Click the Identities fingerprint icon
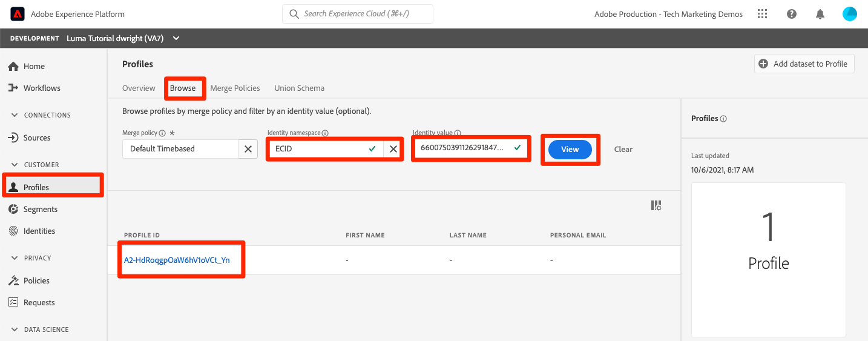Viewport: 868px width, 341px height. tap(13, 231)
